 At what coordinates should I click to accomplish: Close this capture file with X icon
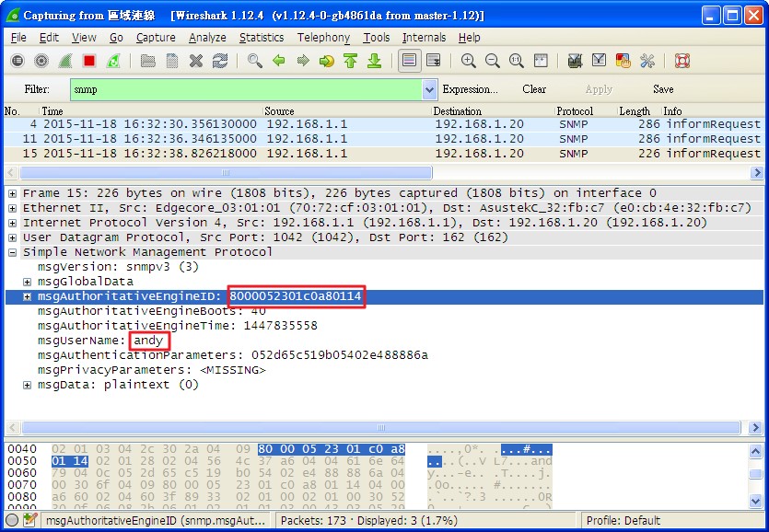pyautogui.click(x=195, y=61)
